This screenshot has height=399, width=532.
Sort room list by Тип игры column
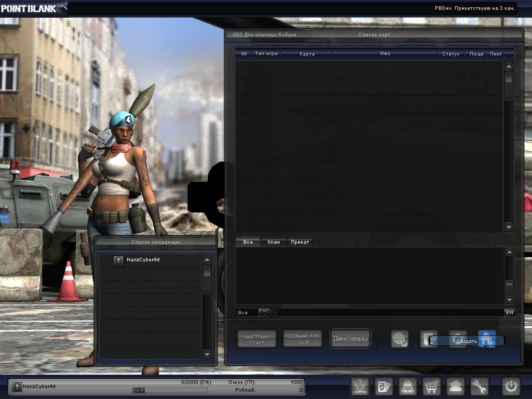(x=266, y=54)
